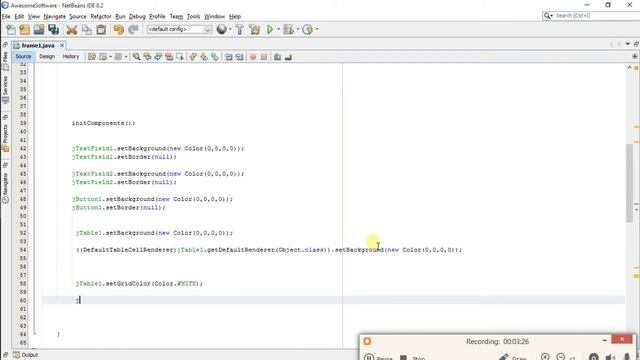Click the editor vertical scrollbar thumb
Image resolution: width=640 pixels, height=360 pixels.
[x=629, y=183]
